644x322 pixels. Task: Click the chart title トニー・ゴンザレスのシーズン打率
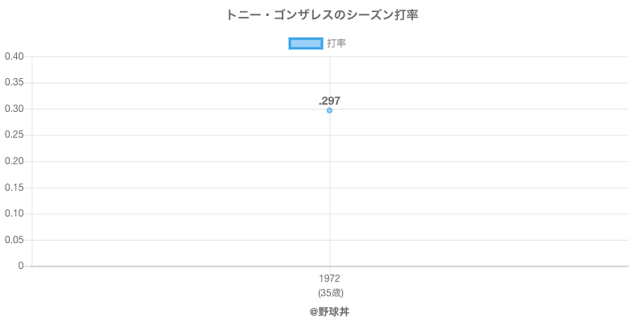tap(322, 15)
